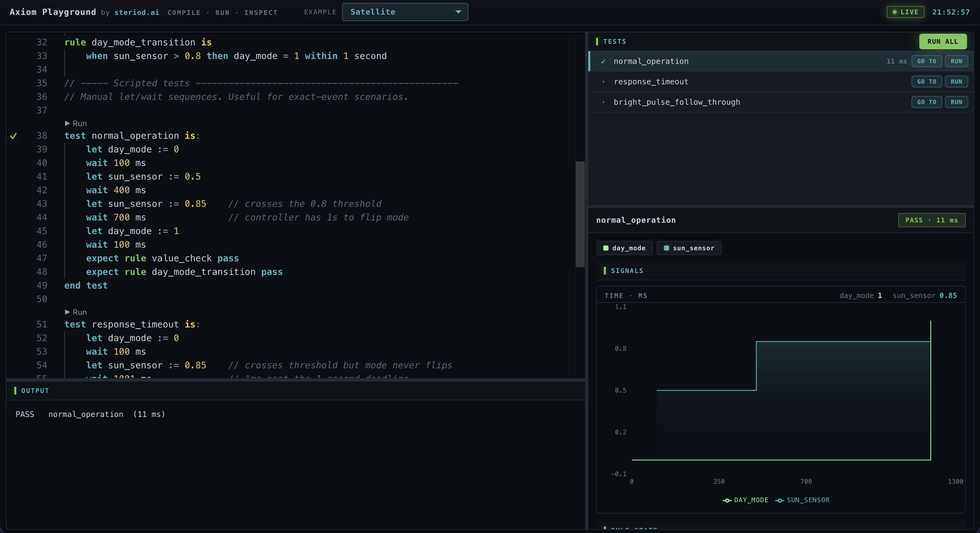Viewport: 980px width, 533px height.
Task: Click the Run All tests button
Action: [943, 41]
